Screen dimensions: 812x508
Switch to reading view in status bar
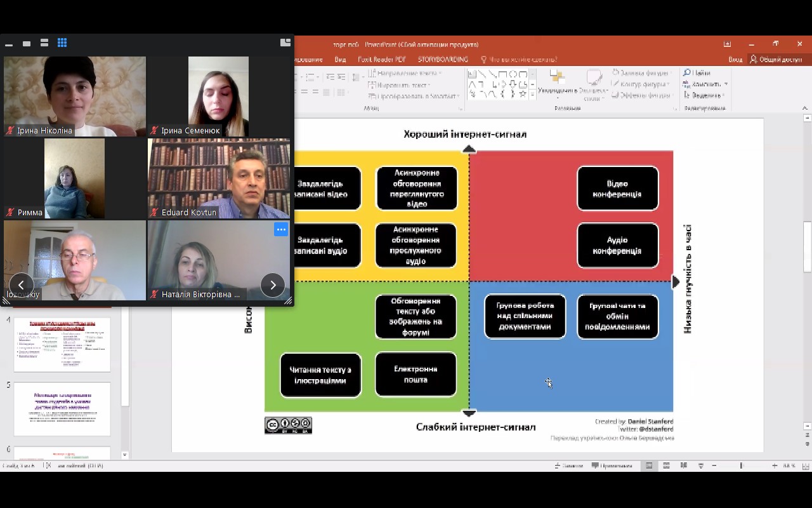683,465
